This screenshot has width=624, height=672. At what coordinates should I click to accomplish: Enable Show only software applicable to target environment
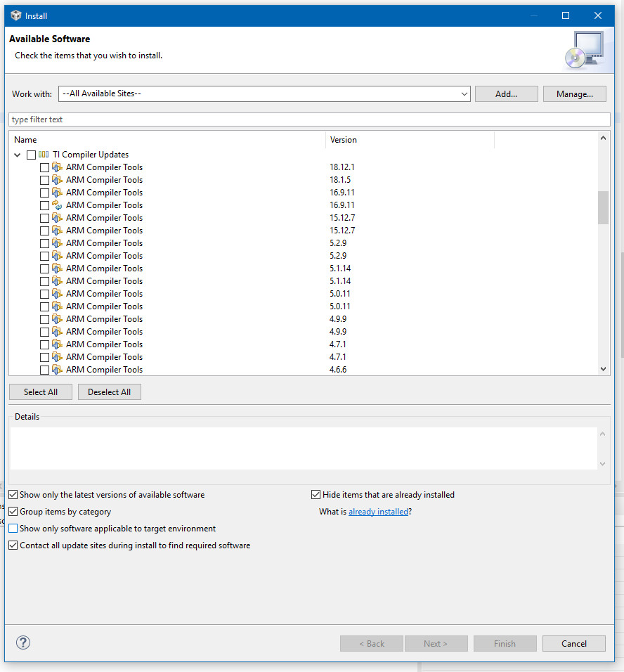pos(13,529)
